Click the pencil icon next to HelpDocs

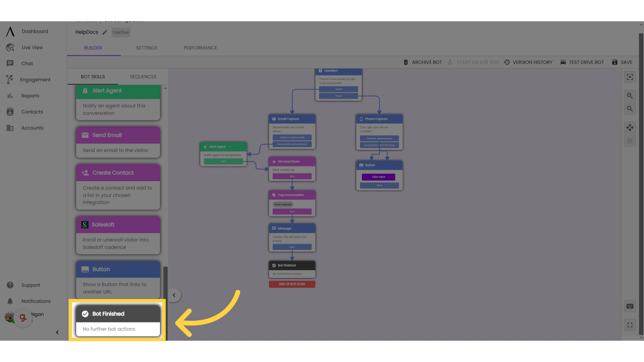click(105, 32)
